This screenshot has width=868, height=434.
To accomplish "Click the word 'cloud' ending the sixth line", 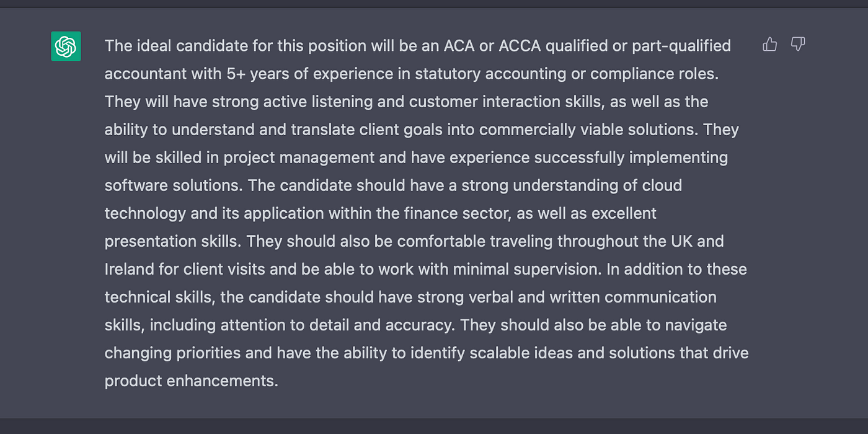I will (663, 185).
